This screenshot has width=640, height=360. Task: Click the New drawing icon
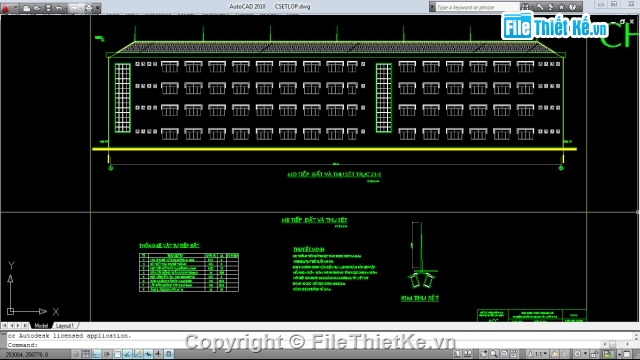coord(27,8)
